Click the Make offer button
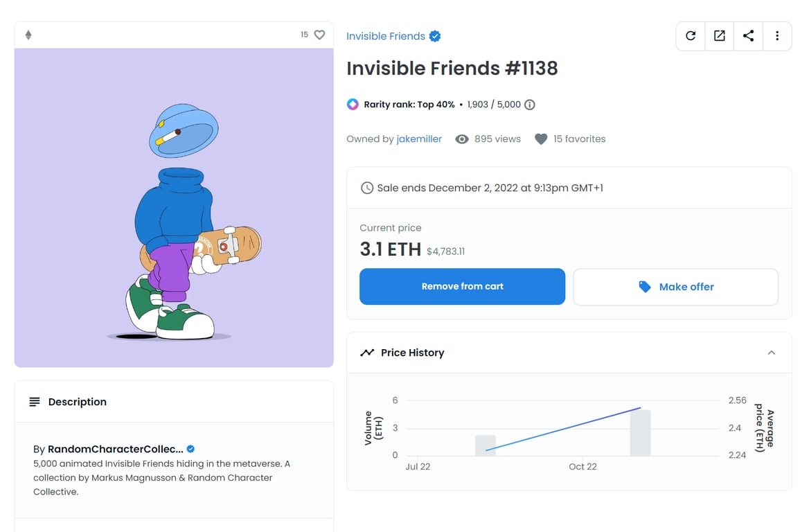809x532 pixels. [x=675, y=287]
